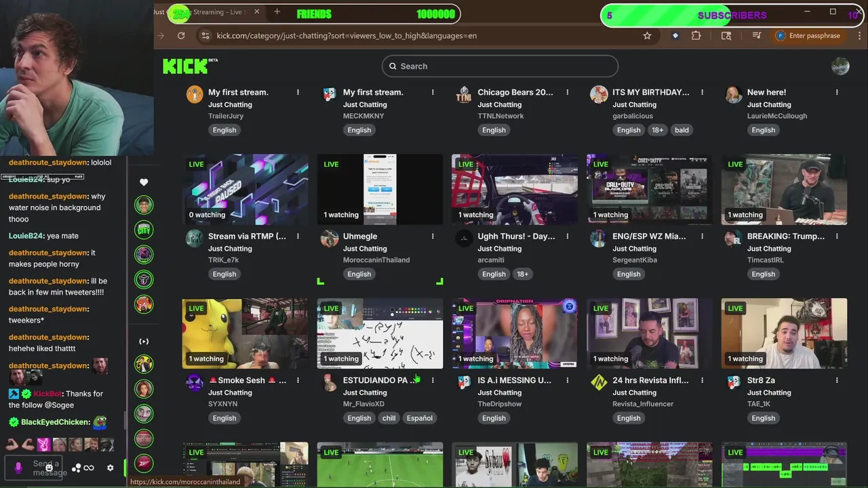Viewport: 868px width, 488px height.
Task: Open the Chrome media controls icon
Action: tap(757, 36)
